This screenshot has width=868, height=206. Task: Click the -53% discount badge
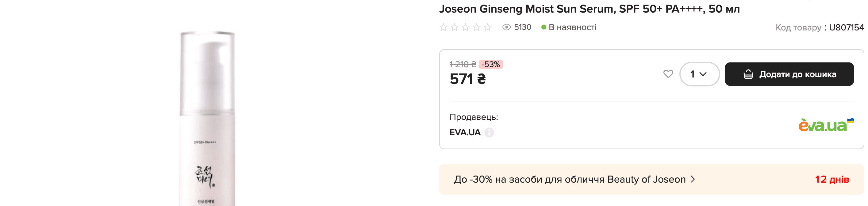(x=491, y=64)
